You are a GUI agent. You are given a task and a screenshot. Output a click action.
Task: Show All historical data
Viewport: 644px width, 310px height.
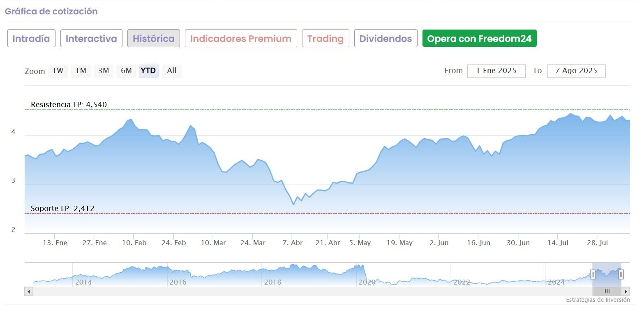[172, 71]
